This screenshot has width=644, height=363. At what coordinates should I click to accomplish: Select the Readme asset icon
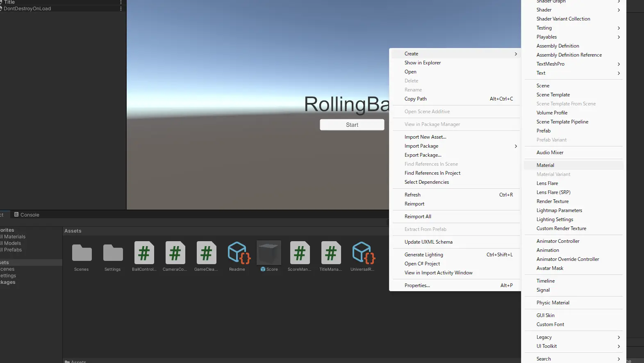[x=237, y=253]
